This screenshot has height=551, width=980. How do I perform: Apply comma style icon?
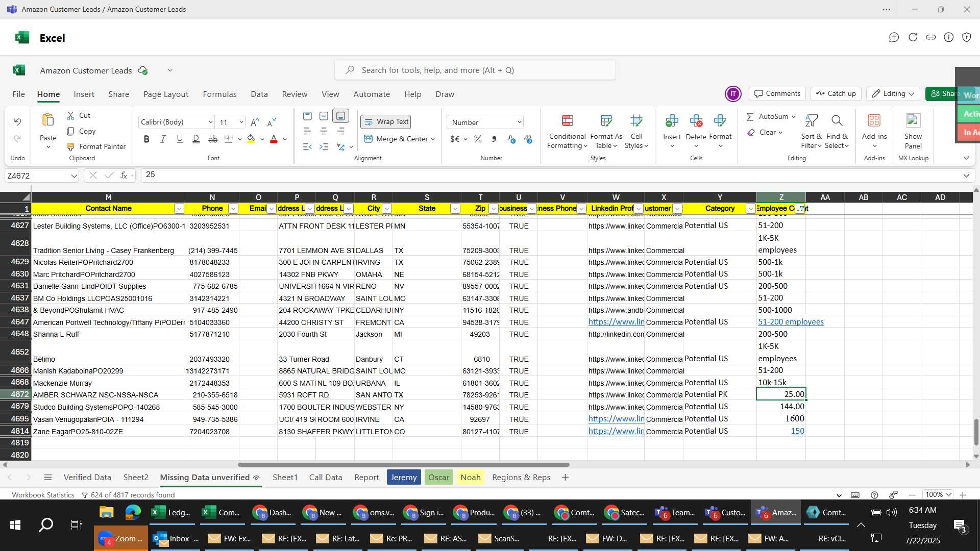coord(494,139)
